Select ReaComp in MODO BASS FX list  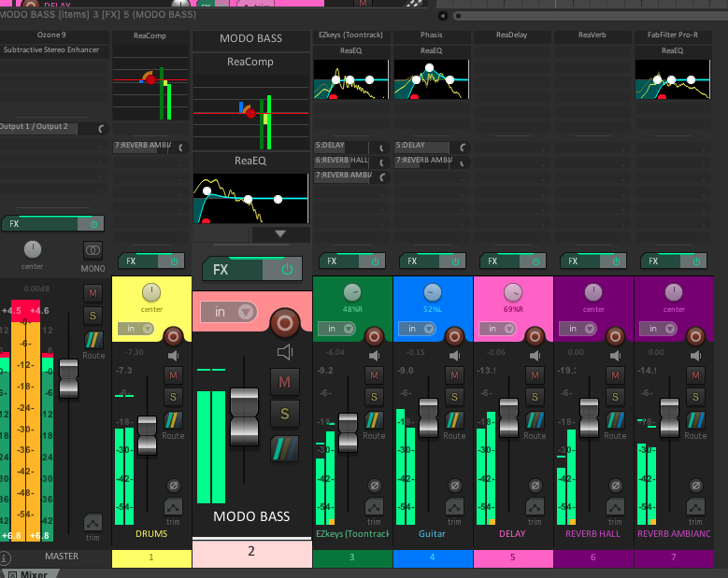pyautogui.click(x=250, y=62)
